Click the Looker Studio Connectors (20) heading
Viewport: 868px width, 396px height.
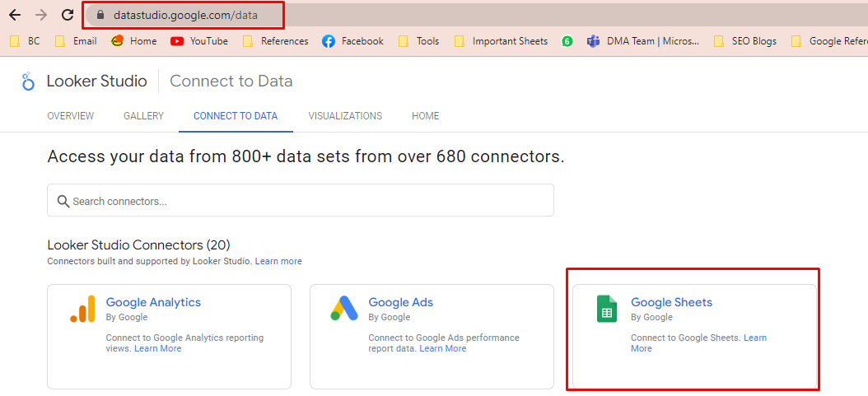coord(138,245)
